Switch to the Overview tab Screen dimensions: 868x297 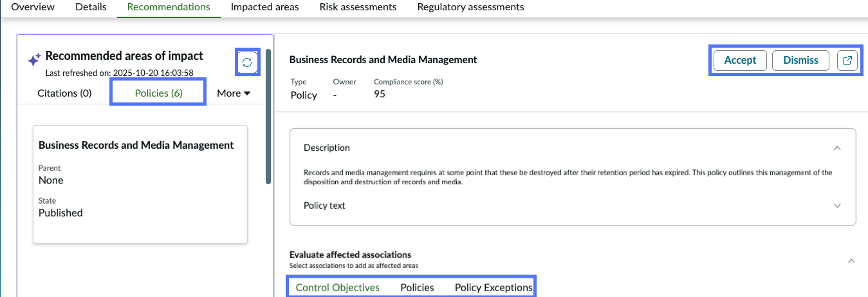click(x=33, y=7)
